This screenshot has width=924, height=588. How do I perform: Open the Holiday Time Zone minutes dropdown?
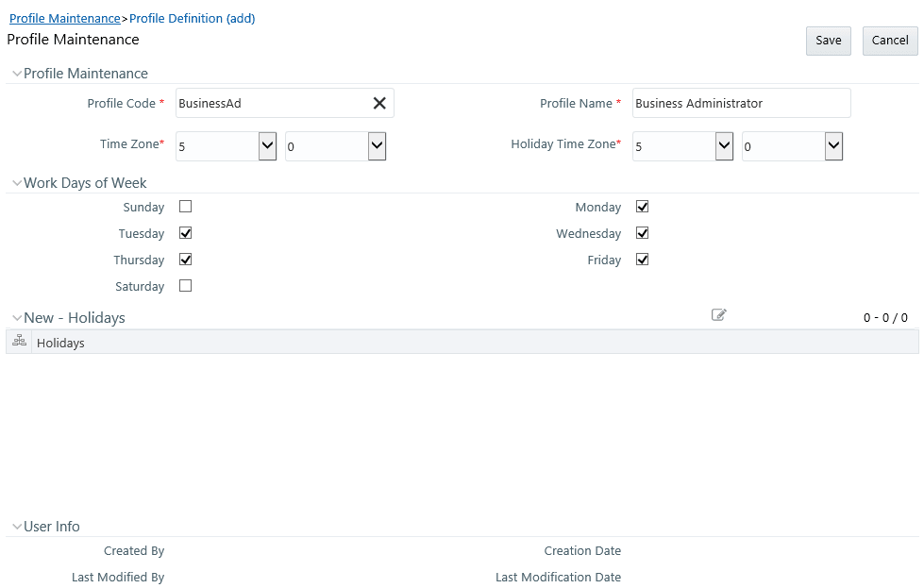pos(833,146)
